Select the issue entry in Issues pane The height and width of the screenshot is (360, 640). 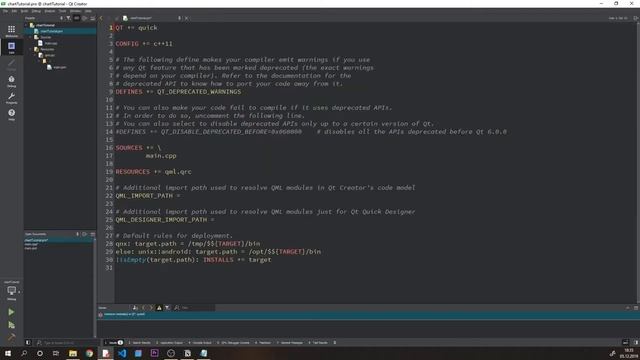coord(369,315)
